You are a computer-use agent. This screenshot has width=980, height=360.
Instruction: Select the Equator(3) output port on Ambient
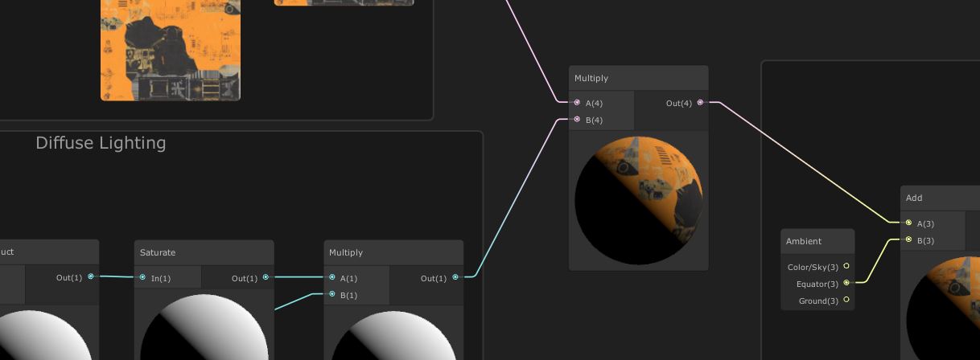pyautogui.click(x=846, y=284)
